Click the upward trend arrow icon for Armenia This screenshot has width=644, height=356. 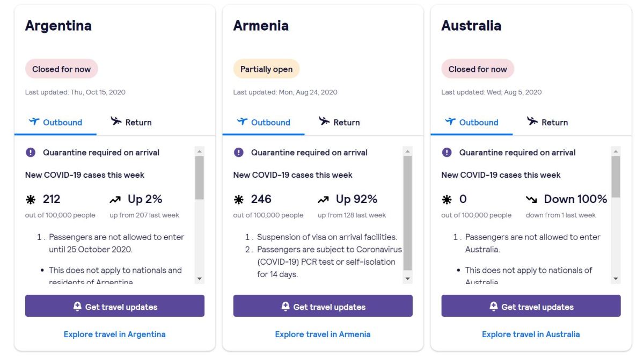click(323, 200)
